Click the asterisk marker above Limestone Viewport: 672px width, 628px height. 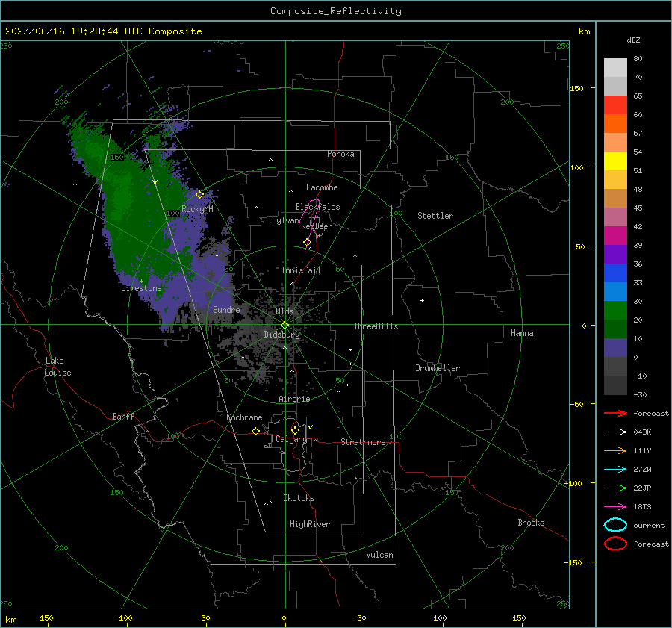point(141,282)
